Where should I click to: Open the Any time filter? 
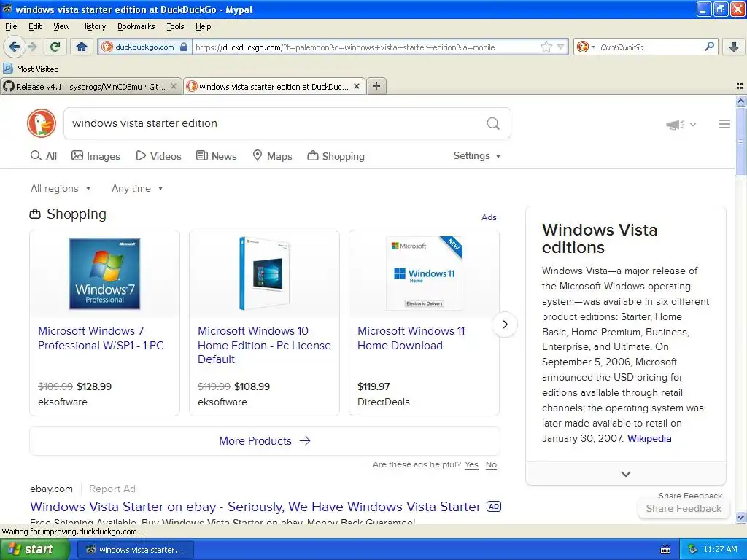coord(137,188)
